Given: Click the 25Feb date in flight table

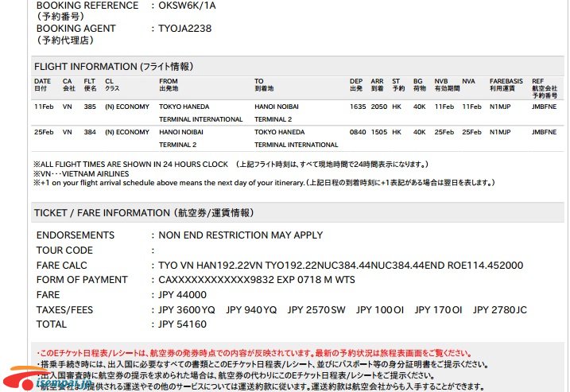Looking at the screenshot, I should click(x=44, y=132).
